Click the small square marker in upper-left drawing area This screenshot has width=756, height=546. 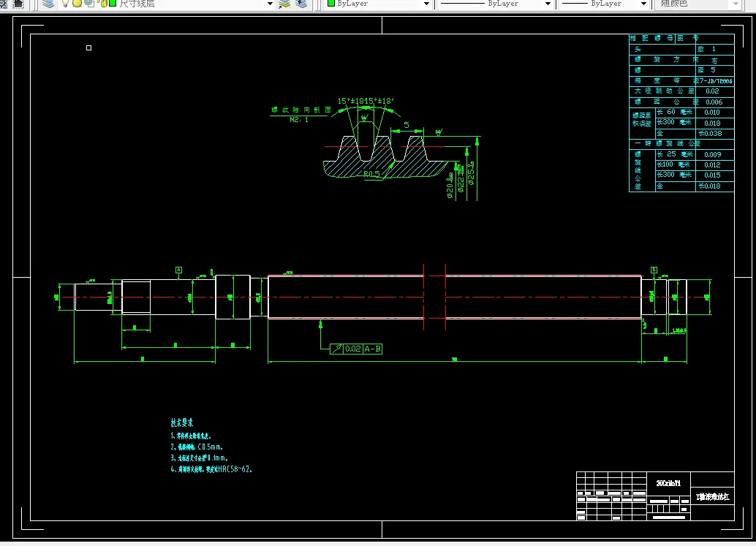point(88,48)
